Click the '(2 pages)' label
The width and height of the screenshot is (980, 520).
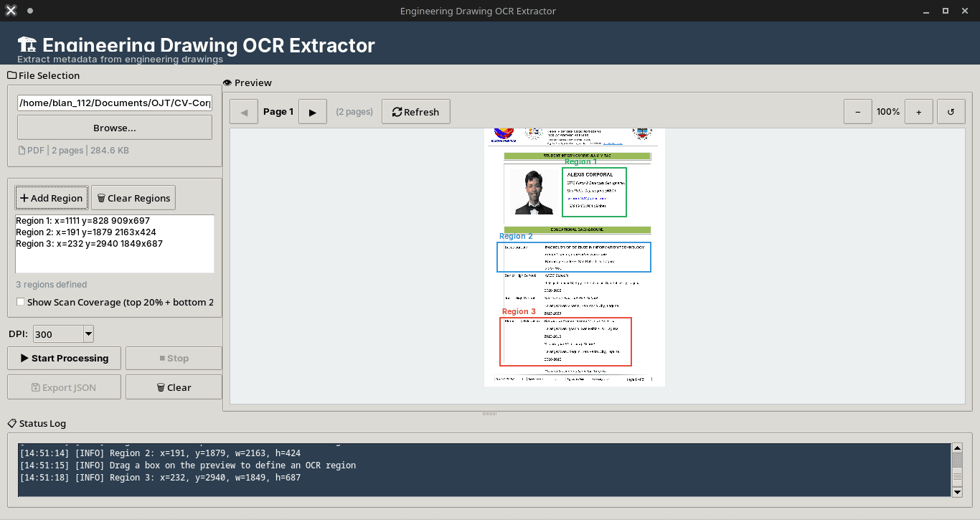tap(354, 112)
